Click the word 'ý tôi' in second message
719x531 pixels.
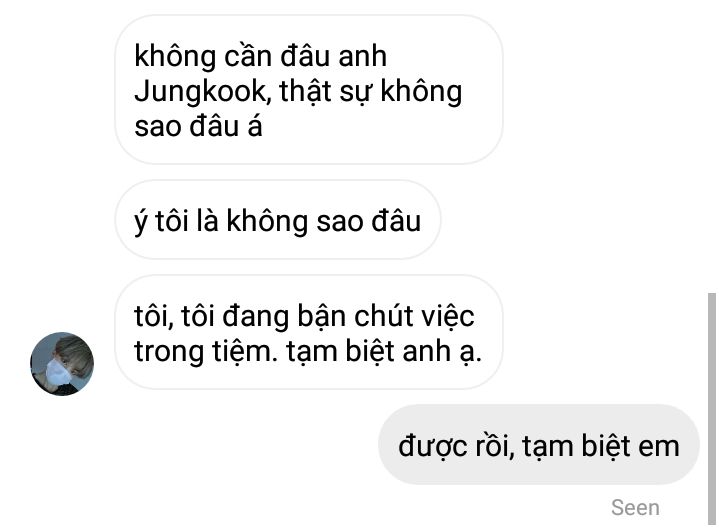tap(161, 221)
